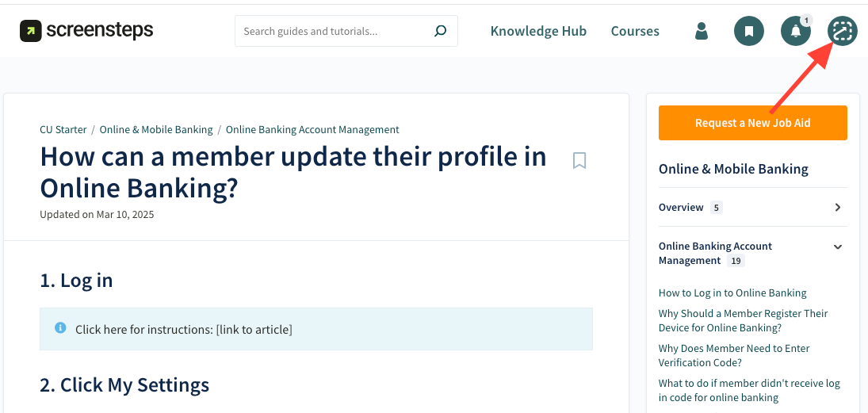The width and height of the screenshot is (868, 413).
Task: Go to Online Banking Account Management breadcrumb
Action: click(x=312, y=130)
